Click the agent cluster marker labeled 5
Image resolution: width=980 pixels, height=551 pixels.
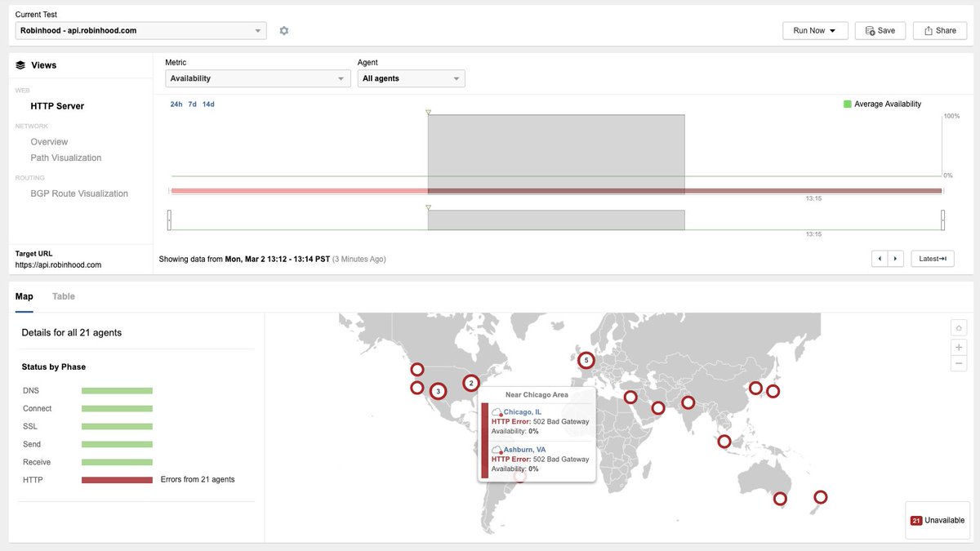[586, 360]
